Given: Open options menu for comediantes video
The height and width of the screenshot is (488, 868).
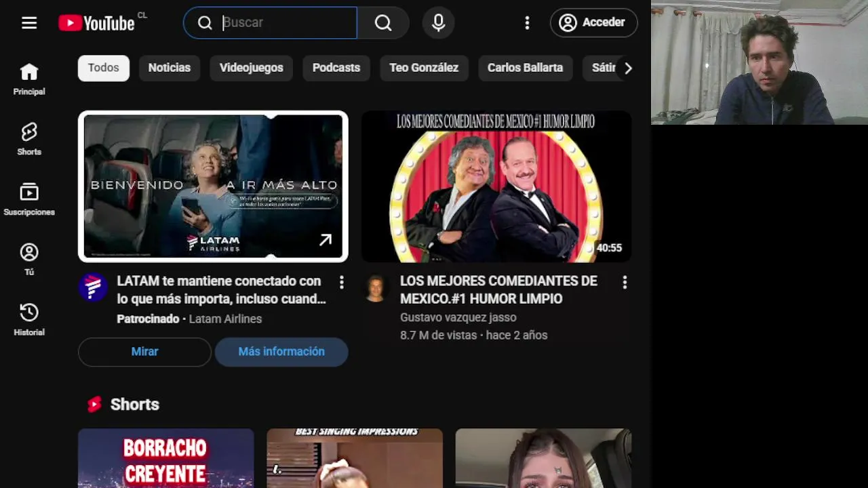Looking at the screenshot, I should point(625,282).
